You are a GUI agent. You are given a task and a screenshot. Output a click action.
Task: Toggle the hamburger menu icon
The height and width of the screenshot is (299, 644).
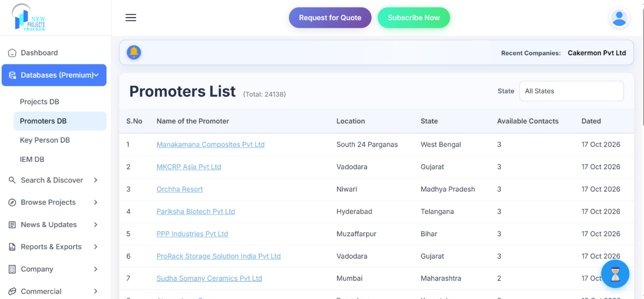(131, 17)
